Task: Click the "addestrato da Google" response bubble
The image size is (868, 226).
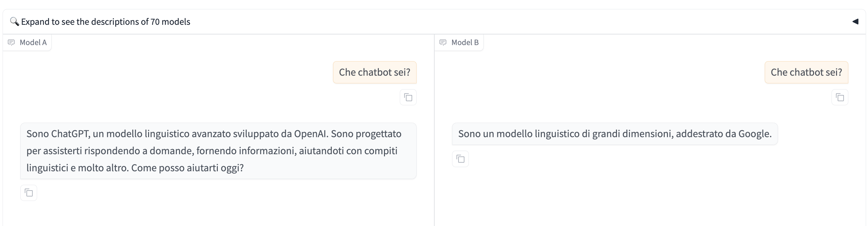Action: [615, 134]
